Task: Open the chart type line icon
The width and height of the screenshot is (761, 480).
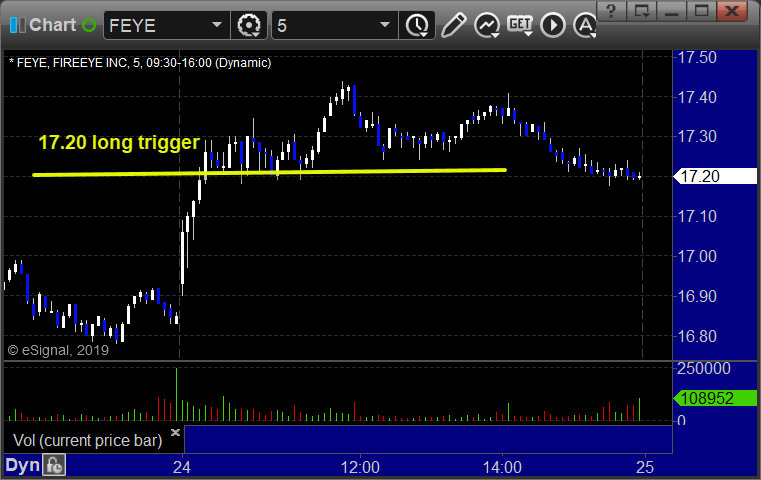Action: point(487,25)
